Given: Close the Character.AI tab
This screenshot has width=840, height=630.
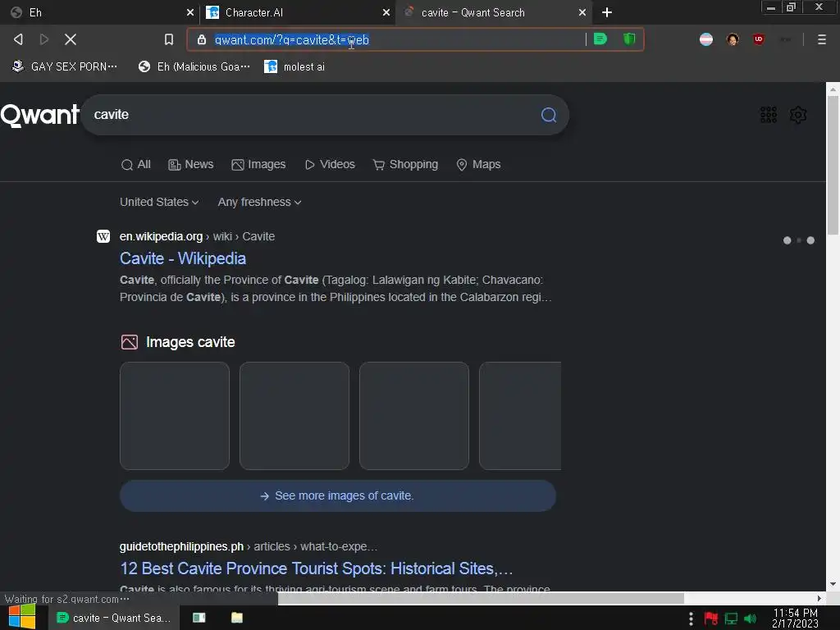Looking at the screenshot, I should click(386, 12).
